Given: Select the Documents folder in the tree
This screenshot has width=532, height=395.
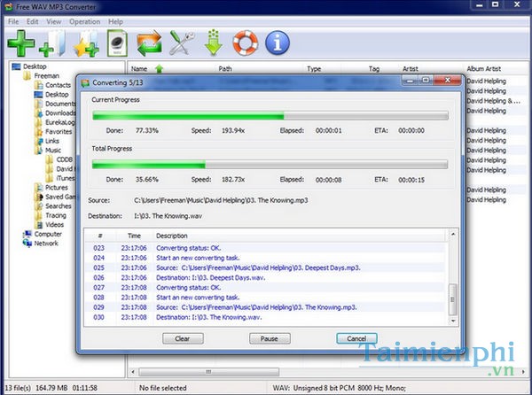Looking at the screenshot, I should pyautogui.click(x=60, y=104).
